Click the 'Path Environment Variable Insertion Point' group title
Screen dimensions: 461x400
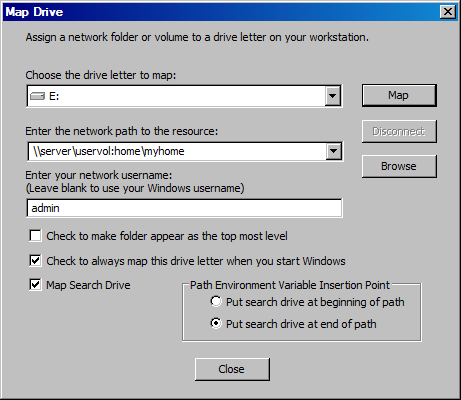click(x=290, y=285)
